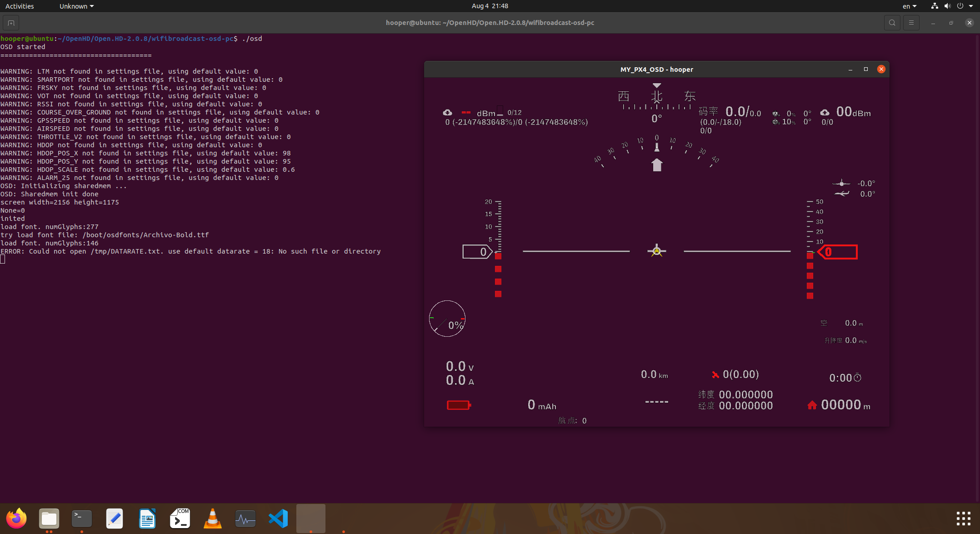
Task: Click the throttle 0% gauge
Action: (447, 319)
